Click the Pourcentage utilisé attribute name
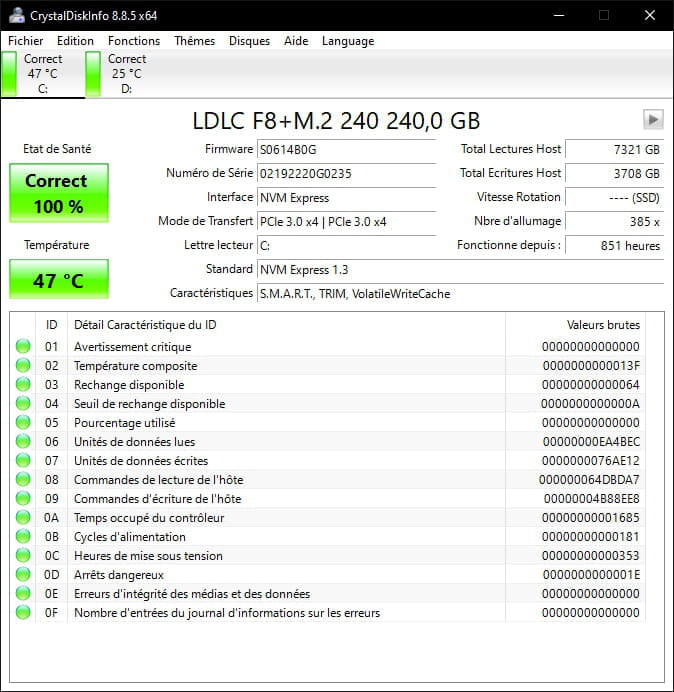The width and height of the screenshot is (674, 692). (124, 423)
